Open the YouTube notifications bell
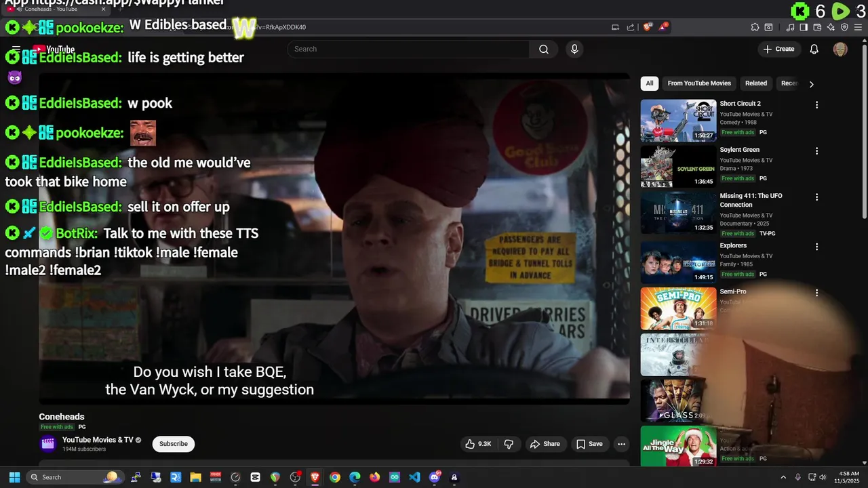The height and width of the screenshot is (488, 868). click(814, 49)
